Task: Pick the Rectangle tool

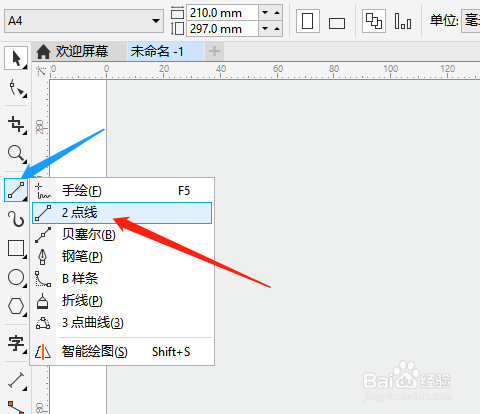Action: [16, 248]
